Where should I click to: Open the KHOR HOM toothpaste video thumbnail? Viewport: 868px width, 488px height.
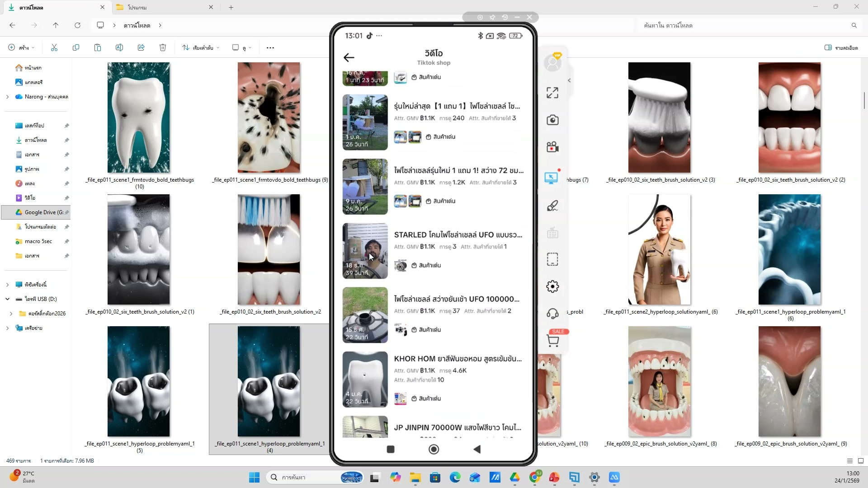(365, 380)
